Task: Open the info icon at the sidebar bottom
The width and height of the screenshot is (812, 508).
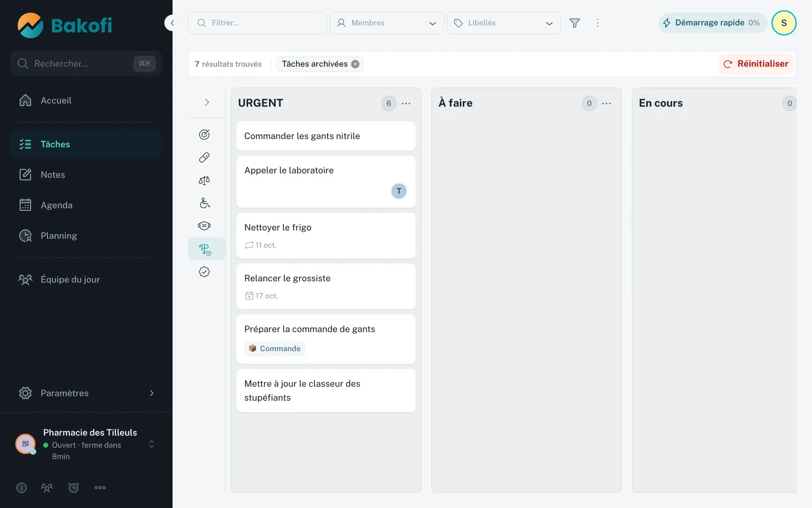Action: tap(21, 488)
